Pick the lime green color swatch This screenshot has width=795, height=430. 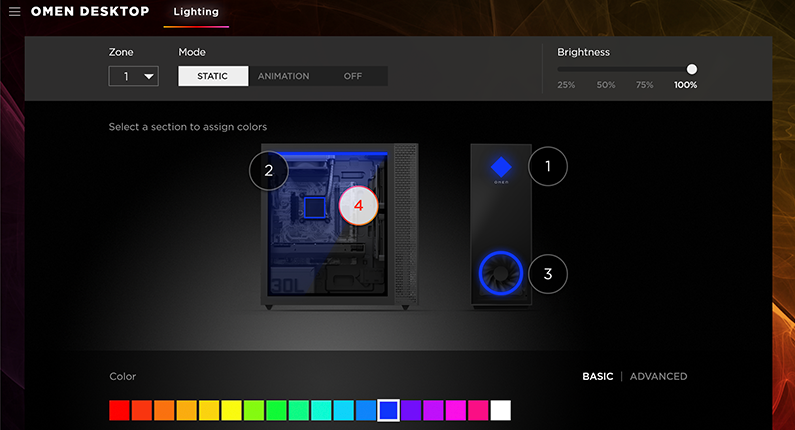[254, 410]
